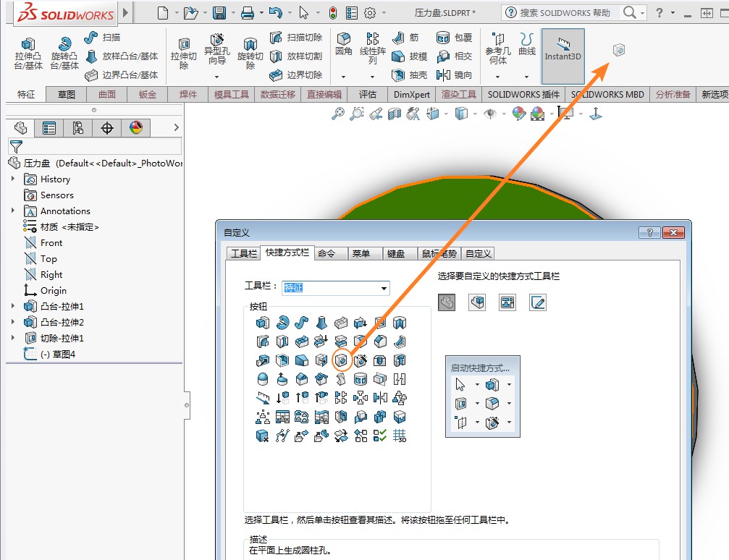Select the assembly shortcut bar icon in dialog
Screen dimensions: 729x560
click(x=477, y=302)
